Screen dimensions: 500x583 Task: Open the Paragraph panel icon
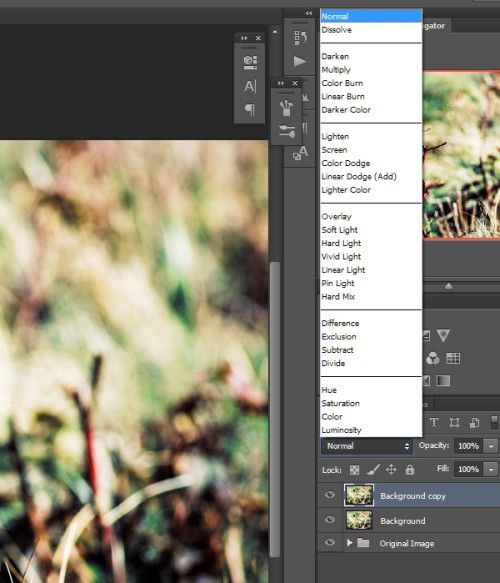click(250, 109)
